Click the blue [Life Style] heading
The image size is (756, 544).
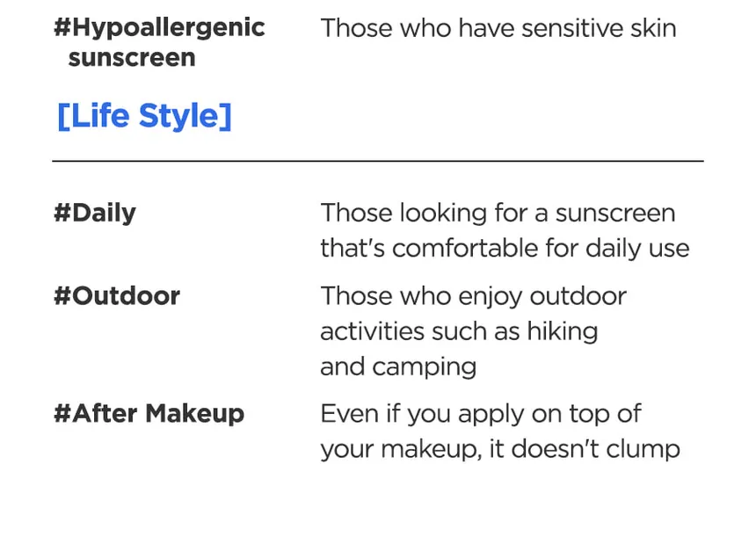click(x=144, y=116)
